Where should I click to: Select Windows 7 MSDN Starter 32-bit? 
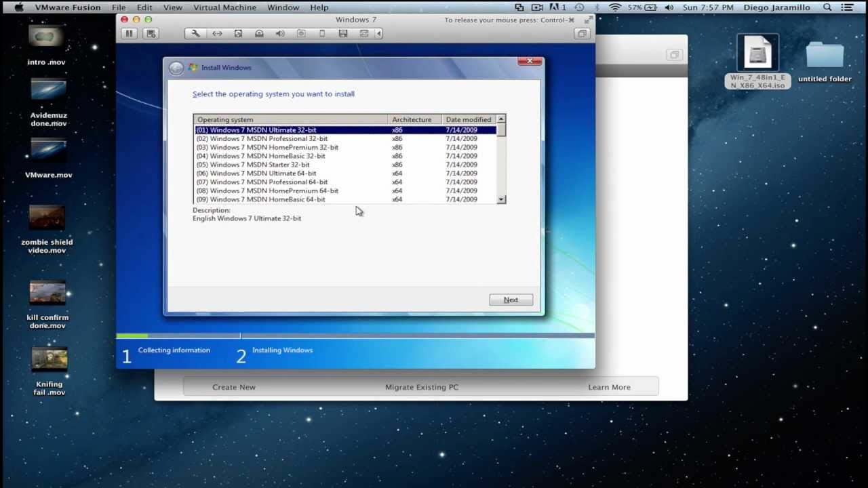pos(346,165)
